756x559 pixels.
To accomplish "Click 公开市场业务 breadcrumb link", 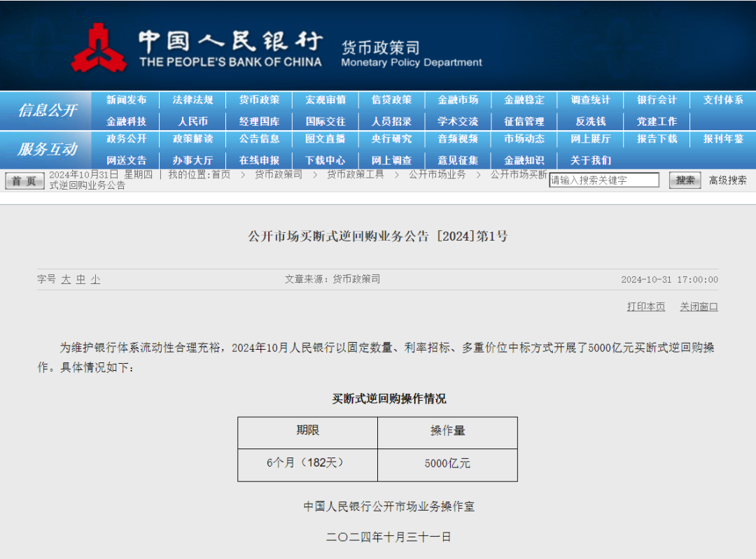I will point(437,174).
